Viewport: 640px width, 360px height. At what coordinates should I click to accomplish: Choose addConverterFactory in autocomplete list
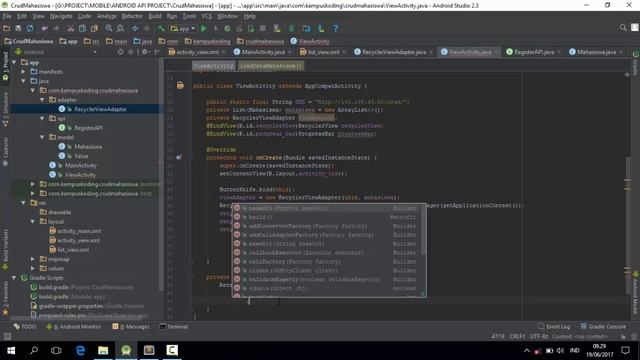(329, 226)
